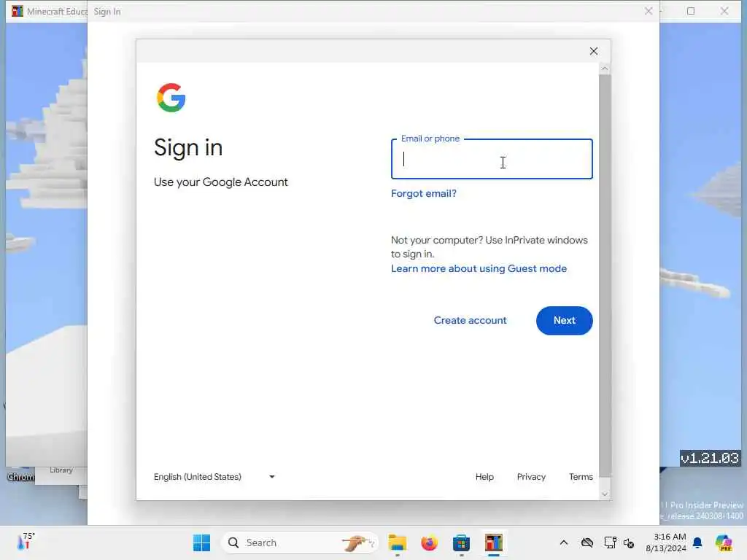The width and height of the screenshot is (747, 560).
Task: Open the Terms link in footer
Action: point(581,477)
